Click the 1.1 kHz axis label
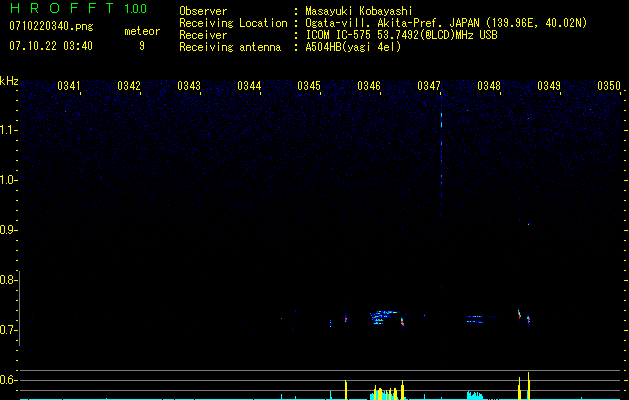This screenshot has height=400, width=629. click(9, 130)
